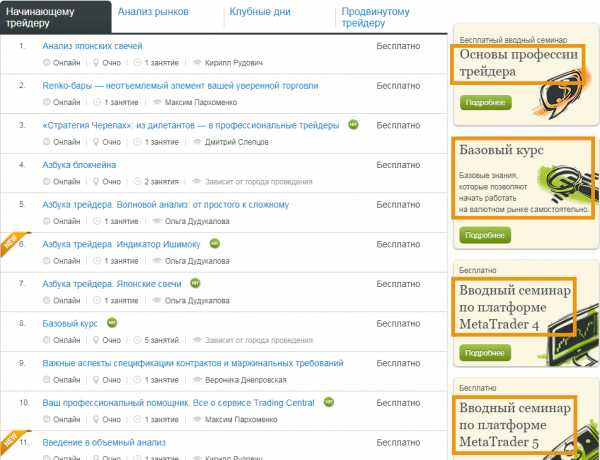Click green badge beside Японские свечи course
Screen dimensions: 600x460
click(195, 283)
